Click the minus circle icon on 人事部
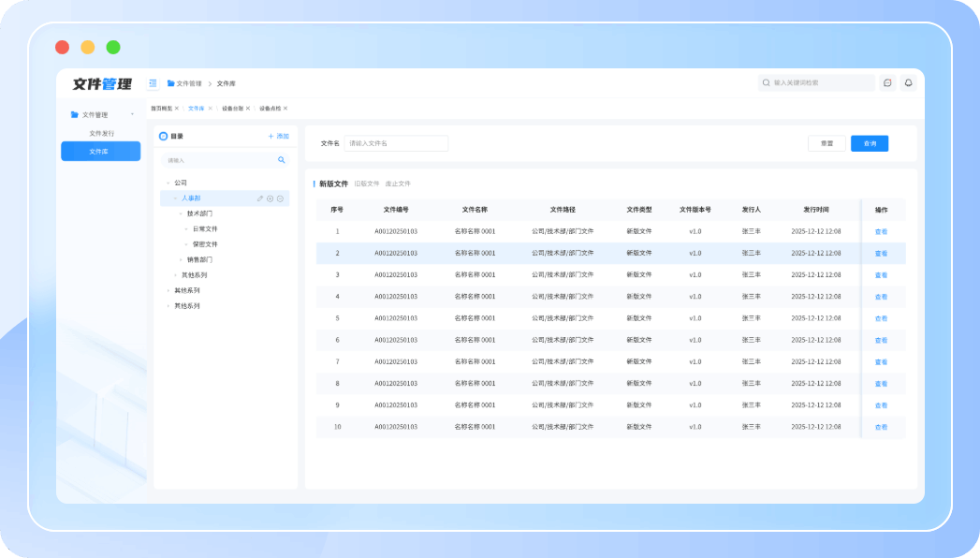 tap(281, 198)
